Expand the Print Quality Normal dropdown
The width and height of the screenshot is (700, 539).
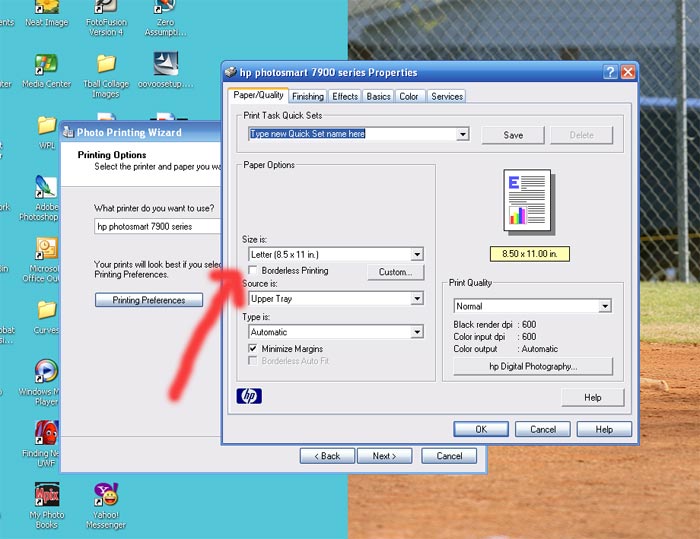pyautogui.click(x=605, y=306)
